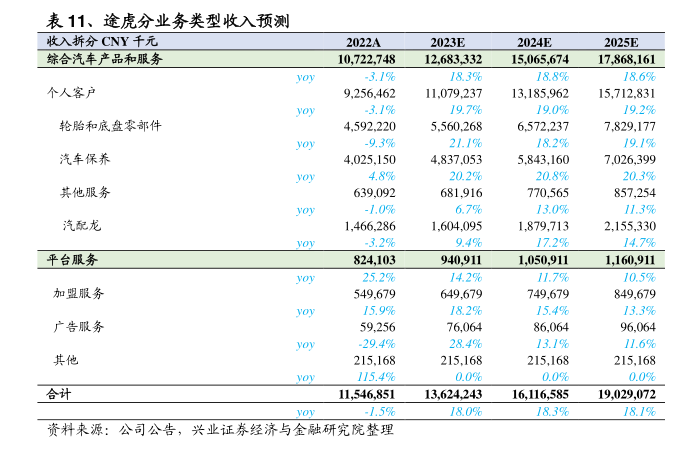The width and height of the screenshot is (675, 456).
Task: Select the row label 综合汽车产品和服务
Action: (x=105, y=59)
